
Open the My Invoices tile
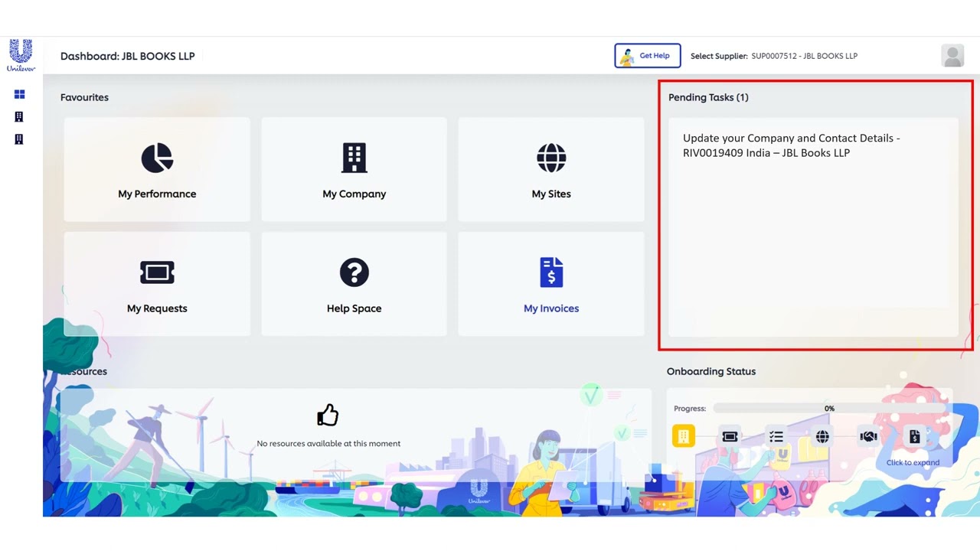pyautogui.click(x=551, y=284)
